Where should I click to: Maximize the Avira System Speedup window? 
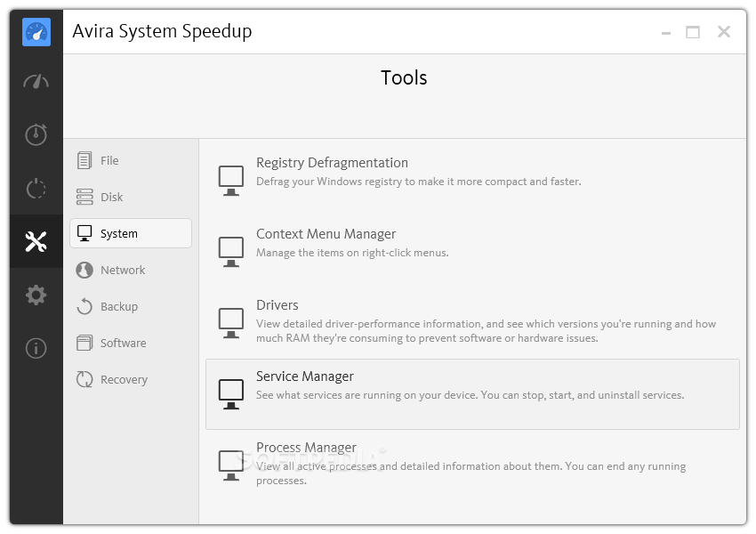(693, 32)
